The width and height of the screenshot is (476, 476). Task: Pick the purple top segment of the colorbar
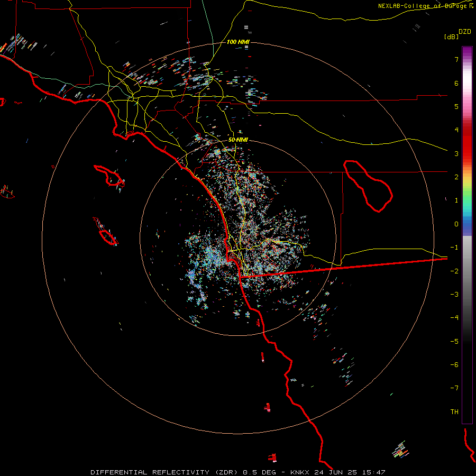pos(467,51)
